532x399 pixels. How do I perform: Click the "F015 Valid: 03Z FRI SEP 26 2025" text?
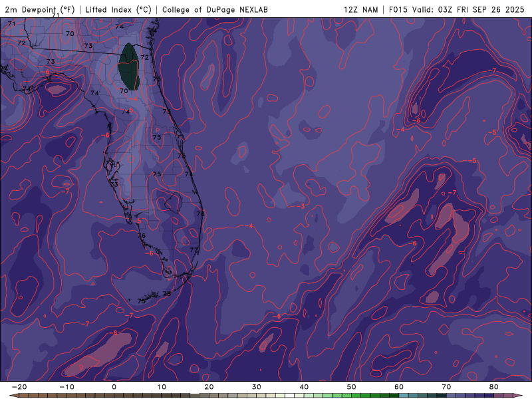pyautogui.click(x=456, y=9)
